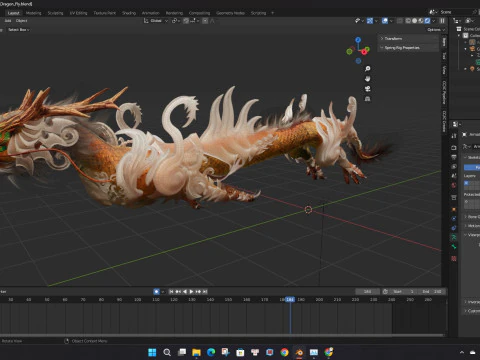
Task: Toggle proportional editing in header
Action: pos(205,21)
